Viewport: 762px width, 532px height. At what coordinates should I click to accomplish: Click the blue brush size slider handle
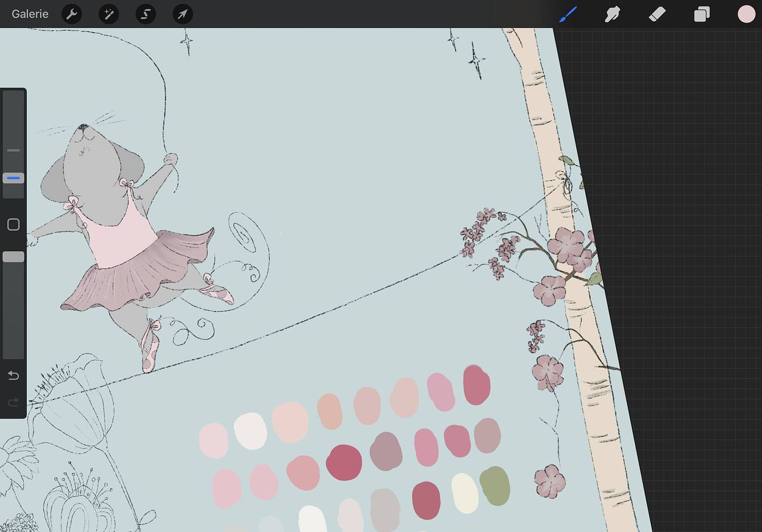[13, 178]
